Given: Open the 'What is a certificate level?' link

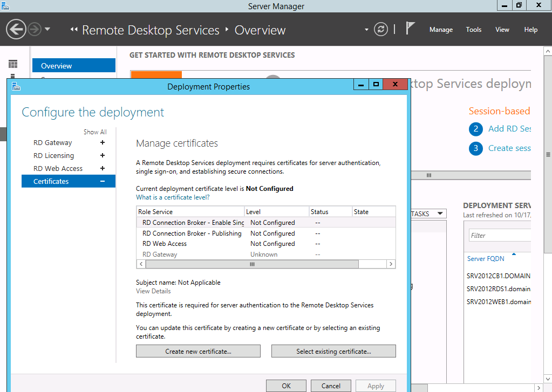Looking at the screenshot, I should [x=173, y=197].
